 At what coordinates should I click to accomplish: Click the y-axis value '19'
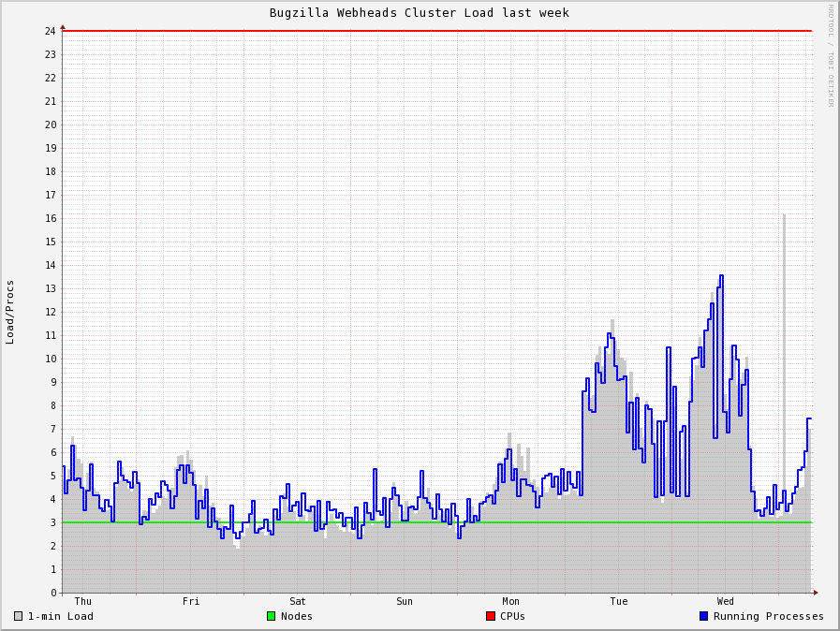coord(51,148)
